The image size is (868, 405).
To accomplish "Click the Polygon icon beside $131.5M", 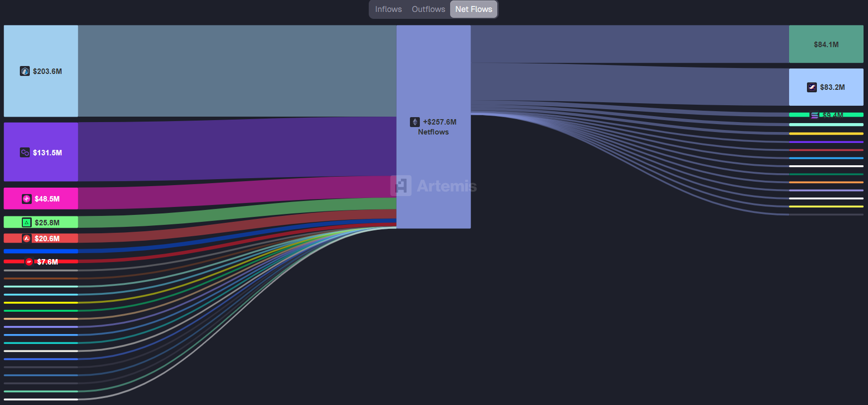I will click(25, 152).
